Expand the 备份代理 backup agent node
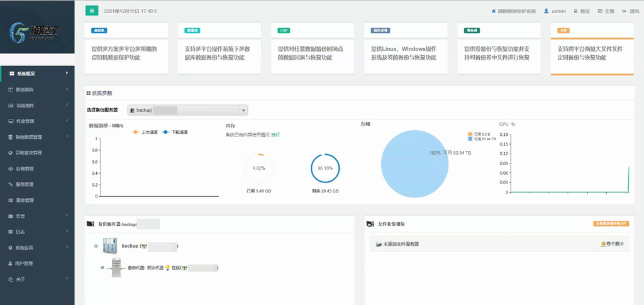Viewport: 644px width, 305px height. coord(102,267)
